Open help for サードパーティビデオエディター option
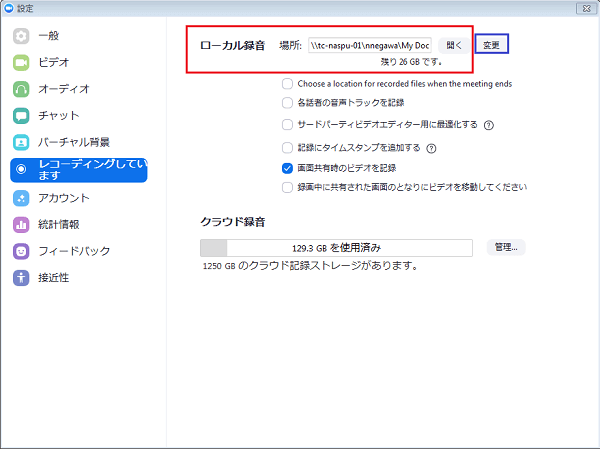Image resolution: width=600 pixels, height=449 pixels. (x=489, y=125)
